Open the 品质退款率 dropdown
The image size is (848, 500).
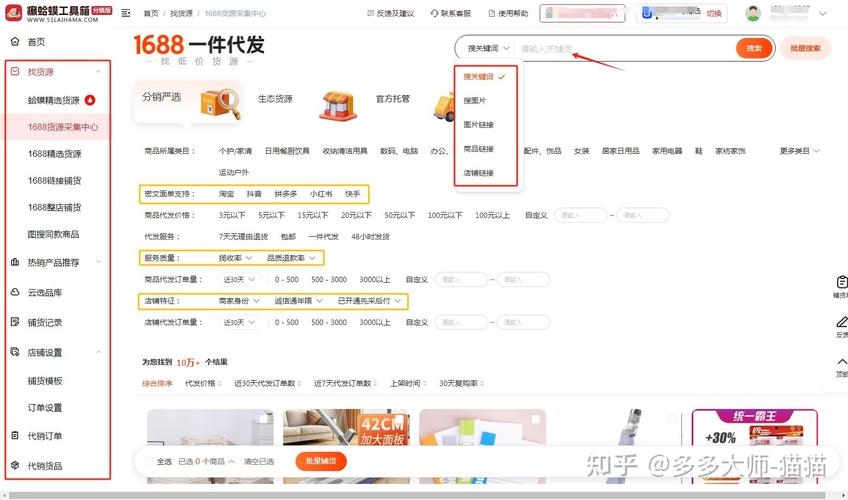point(291,258)
